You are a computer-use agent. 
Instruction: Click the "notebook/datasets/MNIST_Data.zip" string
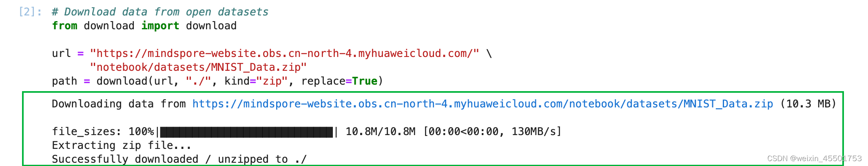(x=198, y=67)
